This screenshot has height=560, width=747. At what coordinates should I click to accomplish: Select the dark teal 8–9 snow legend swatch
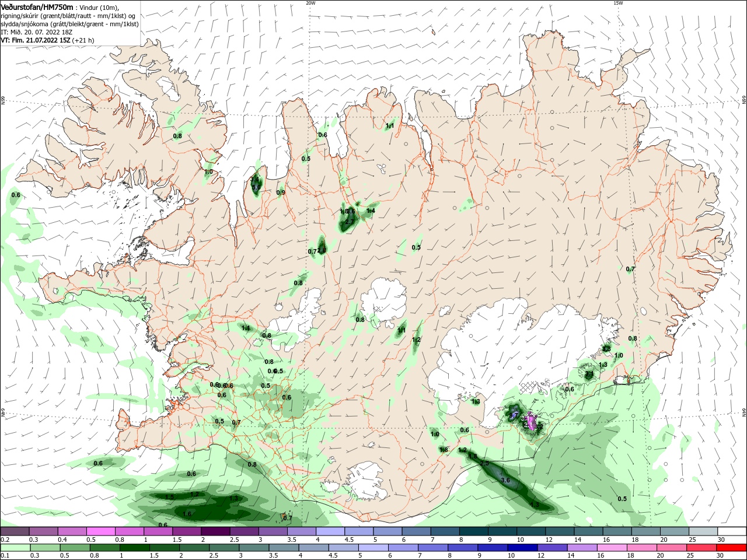[474, 531]
